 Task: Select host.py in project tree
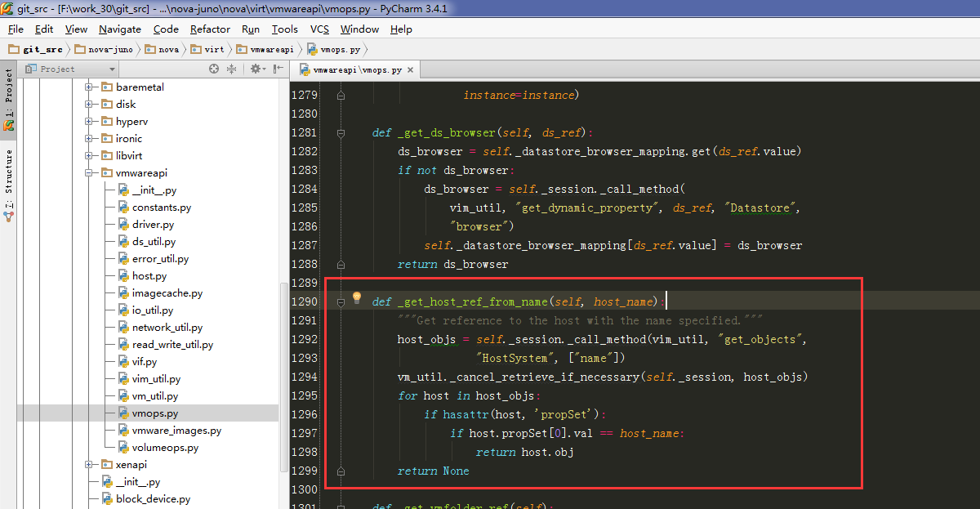(x=142, y=275)
